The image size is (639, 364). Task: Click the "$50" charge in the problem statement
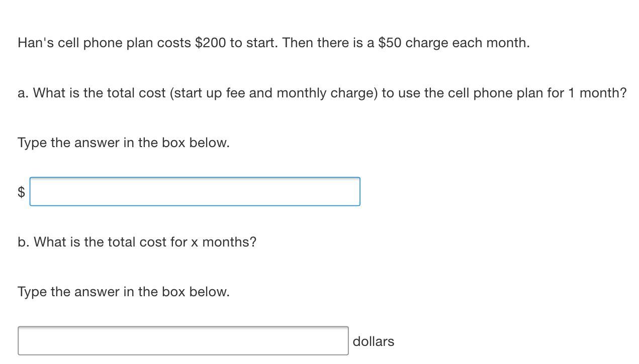pos(390,43)
